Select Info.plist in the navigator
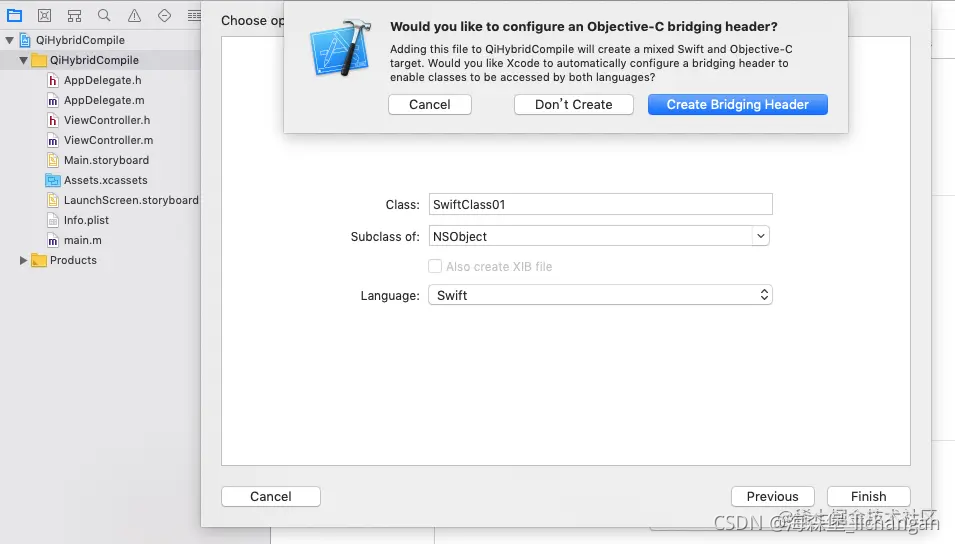This screenshot has width=955, height=544. (x=86, y=221)
